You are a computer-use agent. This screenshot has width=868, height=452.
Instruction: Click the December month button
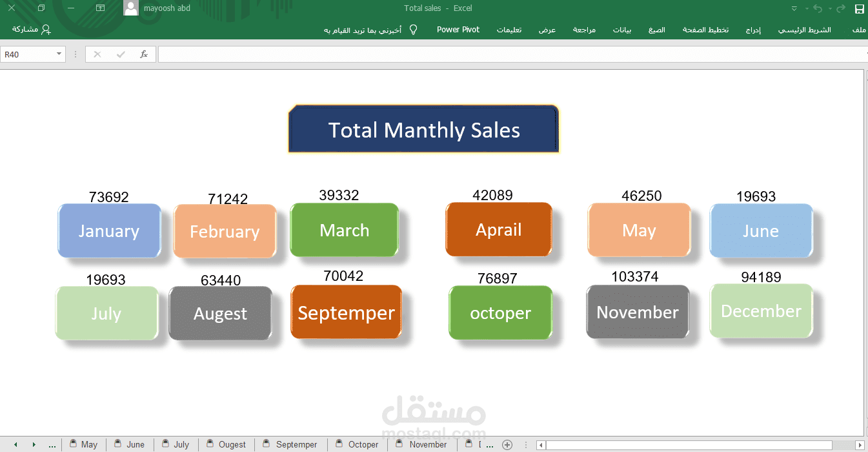(761, 311)
